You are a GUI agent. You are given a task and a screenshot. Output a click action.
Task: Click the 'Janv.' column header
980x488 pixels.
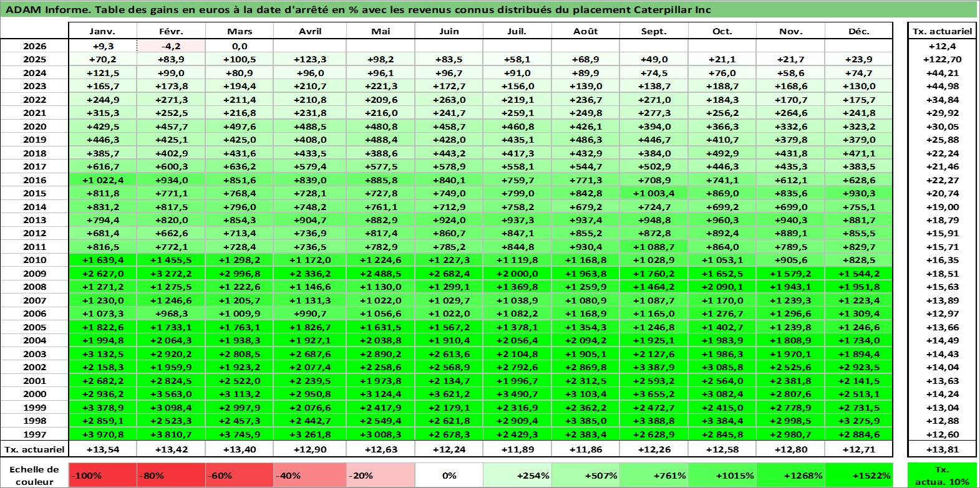click(102, 31)
